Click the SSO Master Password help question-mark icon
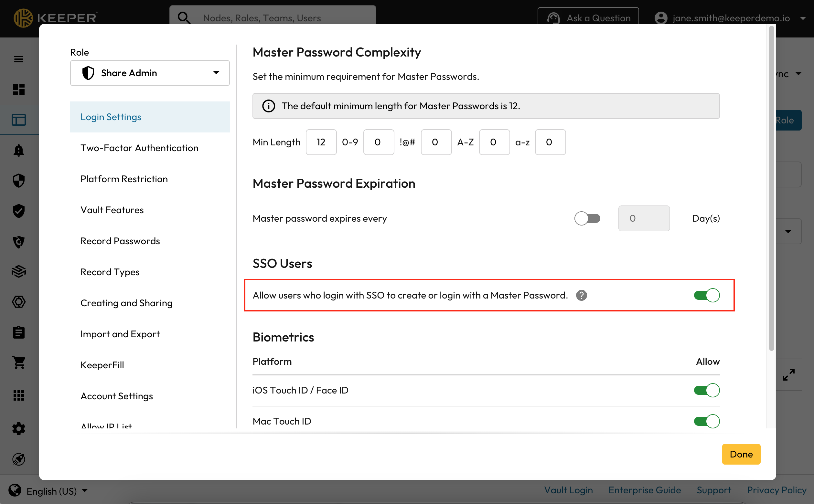This screenshot has width=814, height=504. tap(581, 295)
